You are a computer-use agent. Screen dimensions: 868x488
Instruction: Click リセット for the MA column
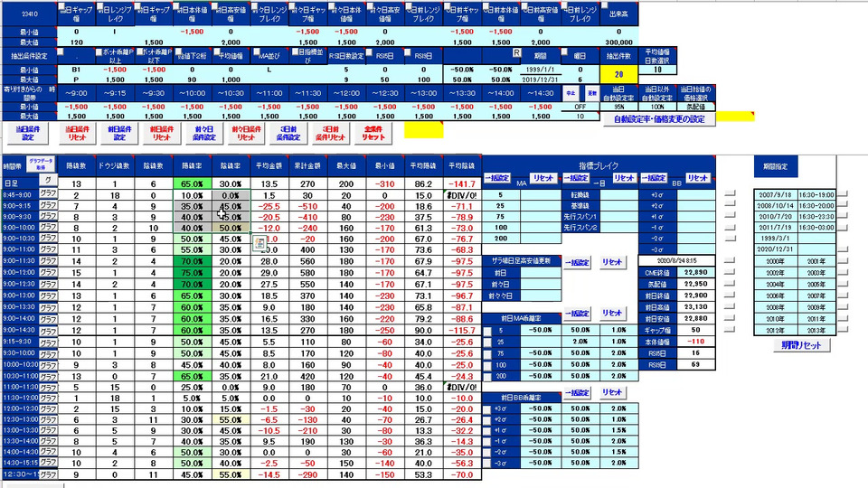(542, 178)
